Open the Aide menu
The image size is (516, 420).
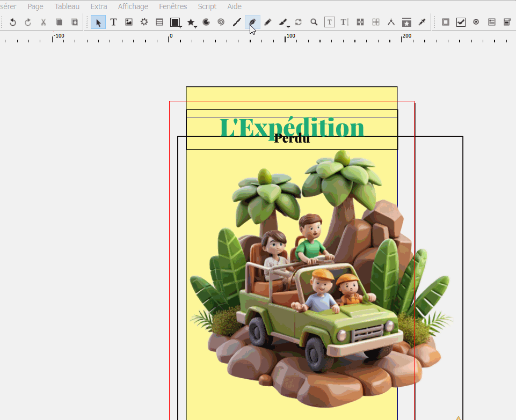[x=234, y=6]
